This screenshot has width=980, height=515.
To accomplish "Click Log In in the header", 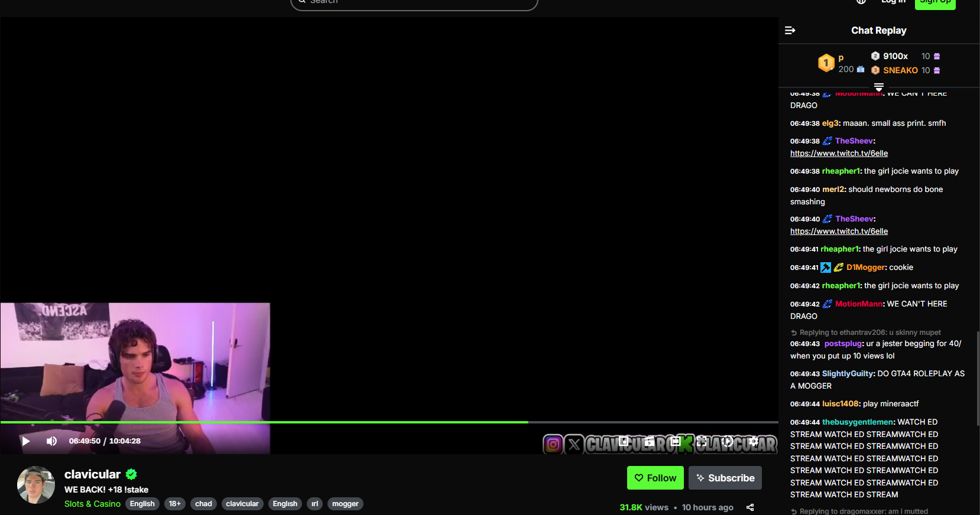I will [x=893, y=2].
